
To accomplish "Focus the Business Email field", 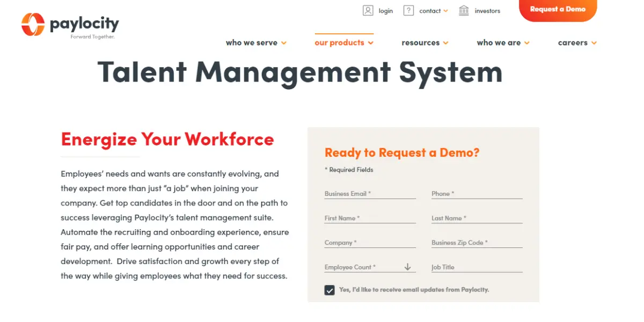I will pyautogui.click(x=370, y=193).
